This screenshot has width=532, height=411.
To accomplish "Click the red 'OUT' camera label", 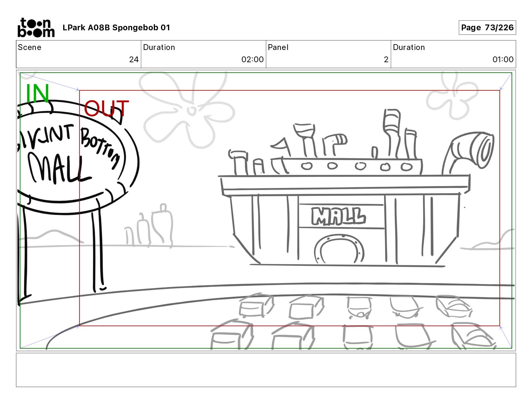I will (106, 109).
